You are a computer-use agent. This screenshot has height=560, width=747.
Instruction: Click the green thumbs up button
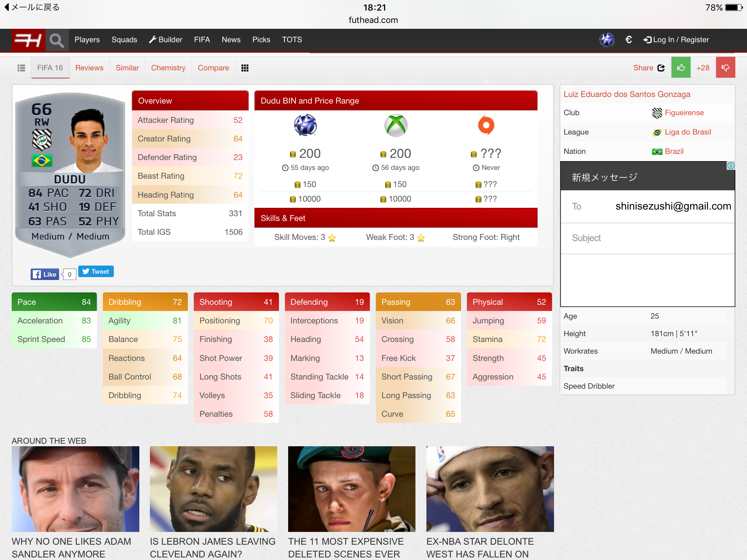point(681,67)
